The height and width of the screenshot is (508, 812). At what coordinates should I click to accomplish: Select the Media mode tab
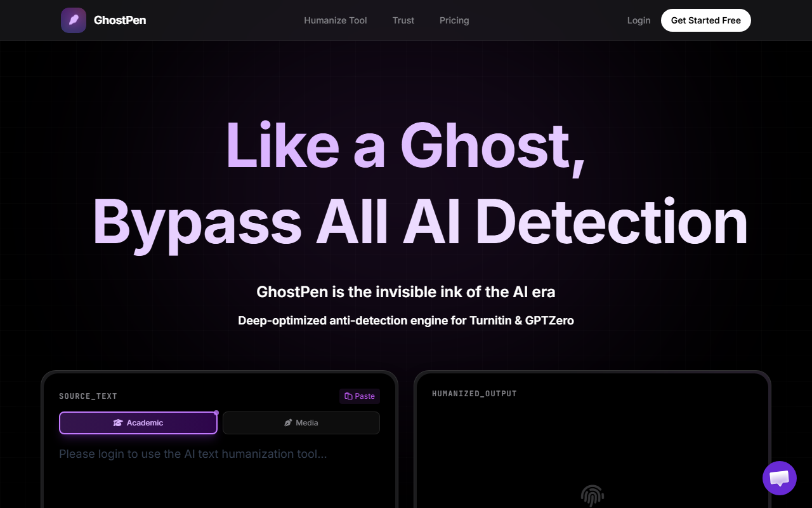(x=301, y=423)
